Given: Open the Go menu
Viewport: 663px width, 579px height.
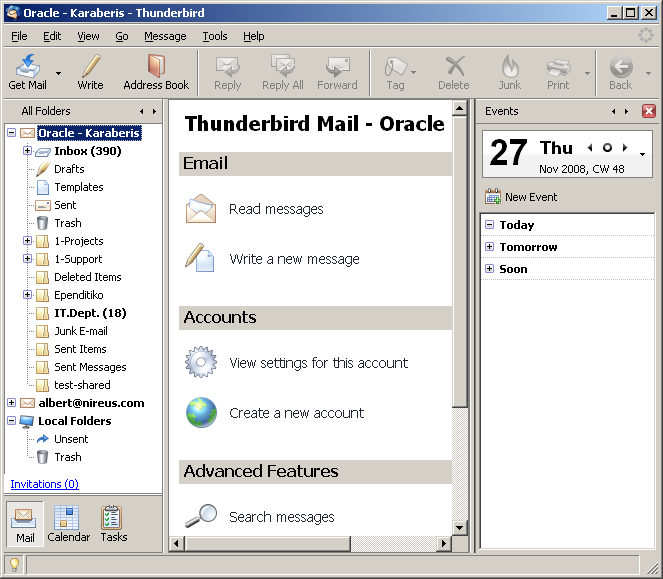Looking at the screenshot, I should [x=122, y=36].
